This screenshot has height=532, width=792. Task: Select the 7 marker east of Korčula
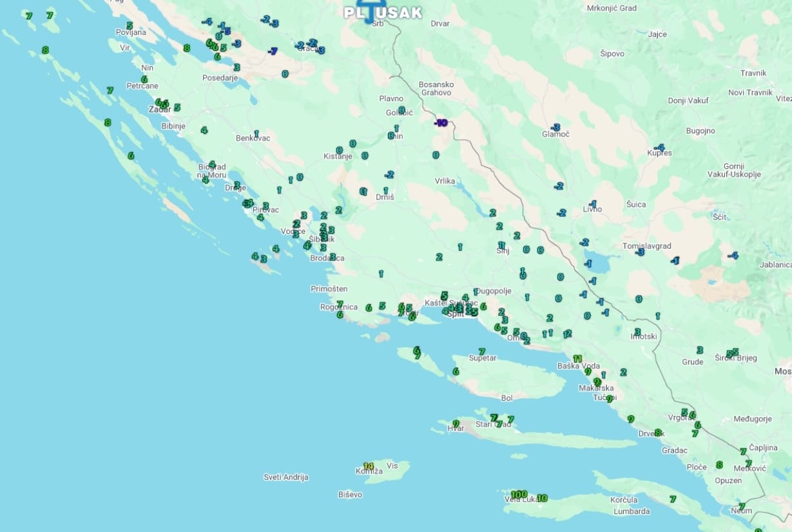point(673,499)
